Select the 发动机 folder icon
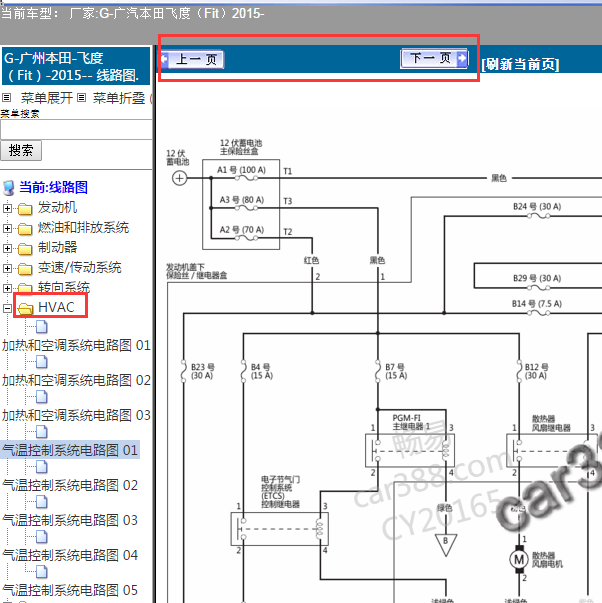 [x=25, y=209]
